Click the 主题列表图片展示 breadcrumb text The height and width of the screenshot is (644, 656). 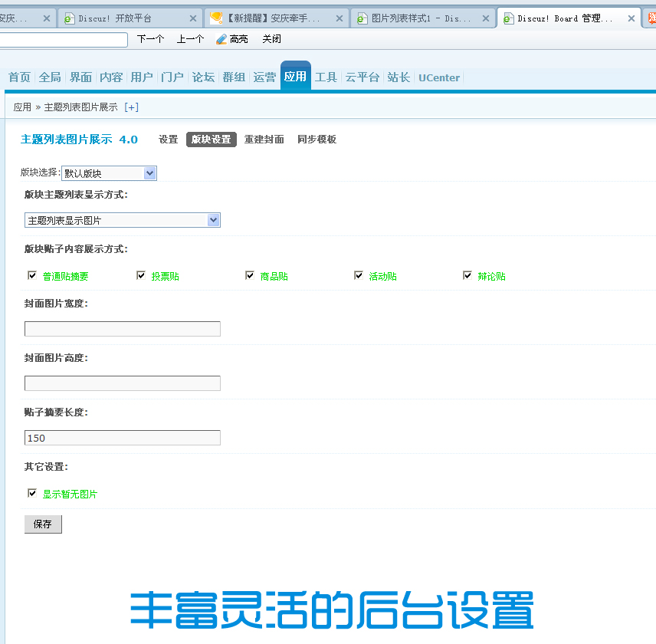tap(80, 107)
